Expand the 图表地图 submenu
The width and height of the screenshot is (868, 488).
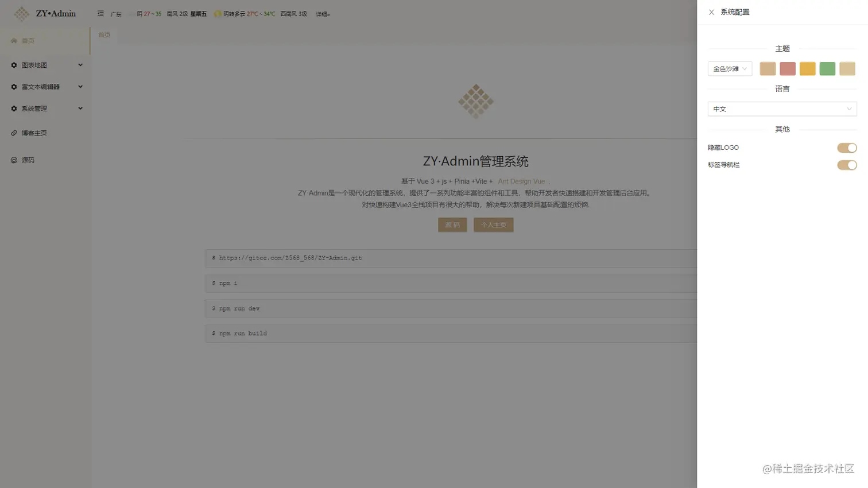click(x=80, y=65)
